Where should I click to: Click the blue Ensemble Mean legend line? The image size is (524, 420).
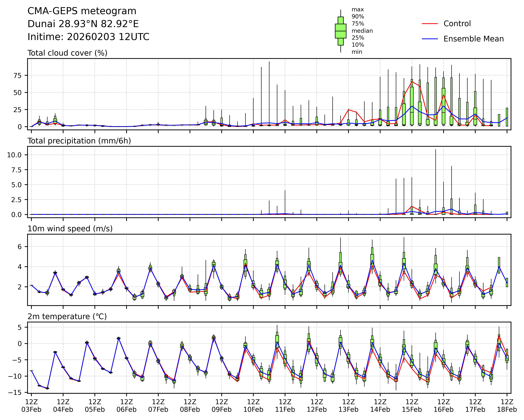430,39
